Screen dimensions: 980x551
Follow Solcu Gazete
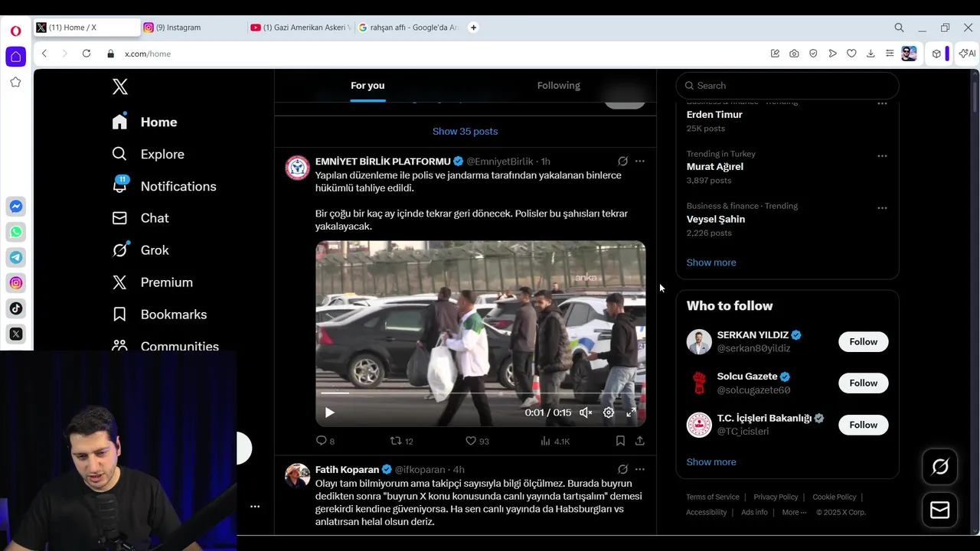(863, 383)
